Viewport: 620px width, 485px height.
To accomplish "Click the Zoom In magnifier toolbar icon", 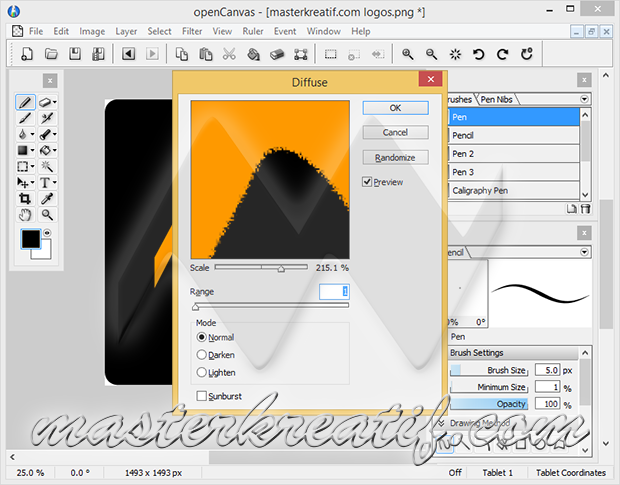I will tap(408, 54).
